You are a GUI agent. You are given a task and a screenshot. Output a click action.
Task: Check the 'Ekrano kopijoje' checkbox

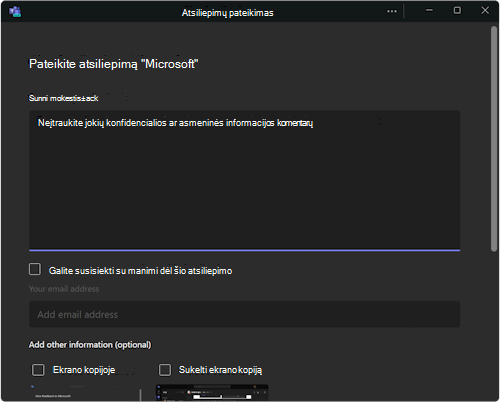pyautogui.click(x=38, y=370)
